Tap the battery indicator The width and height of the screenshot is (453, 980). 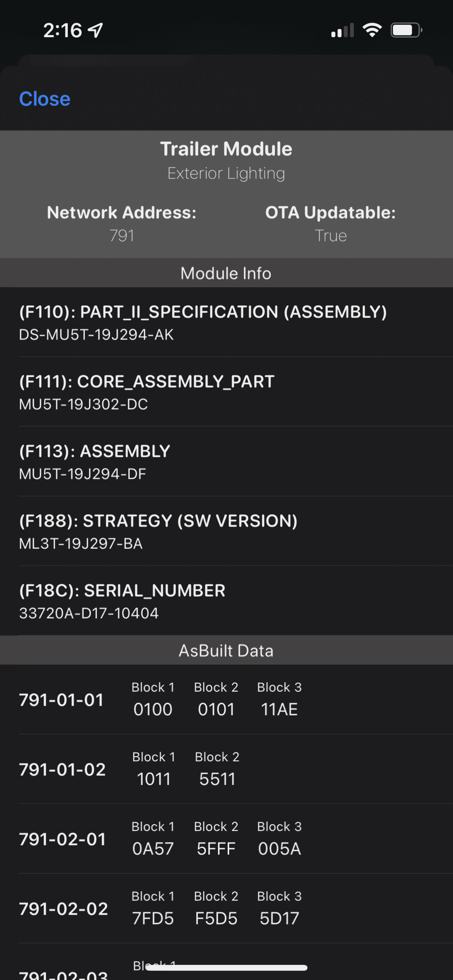click(405, 29)
